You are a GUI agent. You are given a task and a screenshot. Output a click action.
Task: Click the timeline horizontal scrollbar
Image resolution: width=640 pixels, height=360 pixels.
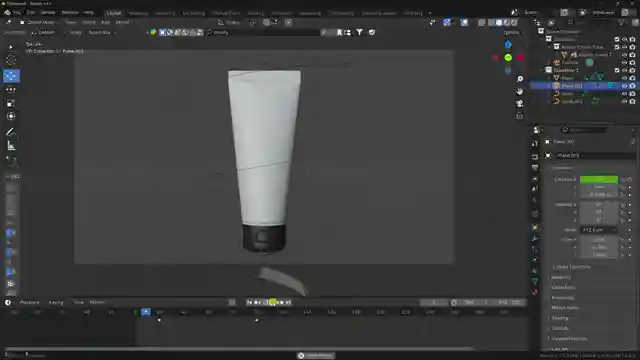239,349
